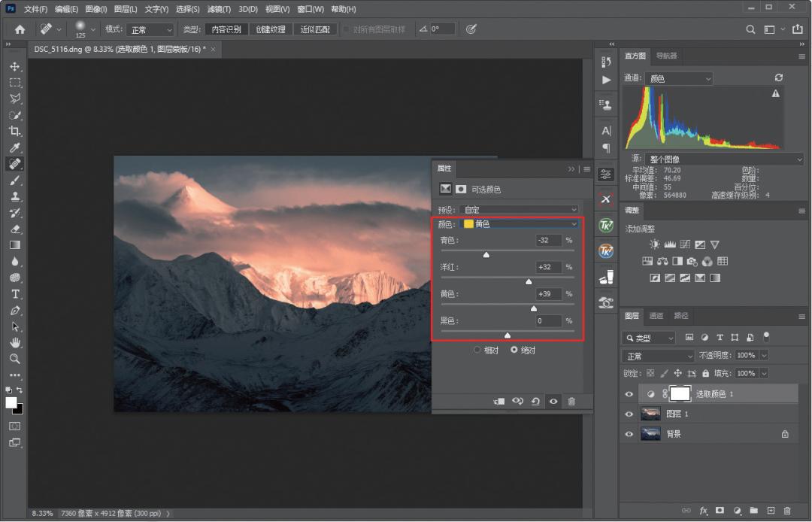Screen dimensions: 812x522
Task: Select the 绝对 radio button
Action: 514,350
